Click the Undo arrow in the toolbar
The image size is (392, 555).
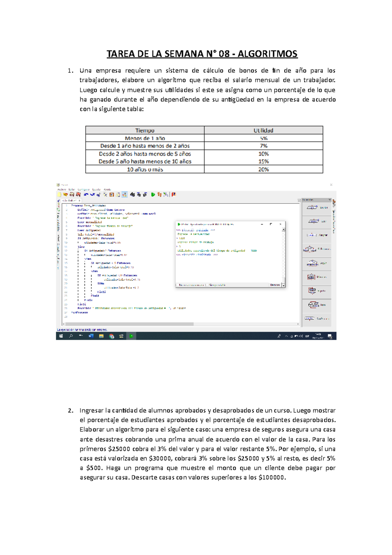(x=86, y=194)
